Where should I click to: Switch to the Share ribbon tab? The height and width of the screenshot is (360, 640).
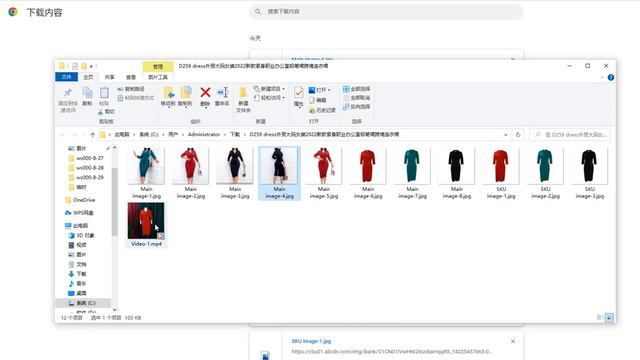[109, 77]
